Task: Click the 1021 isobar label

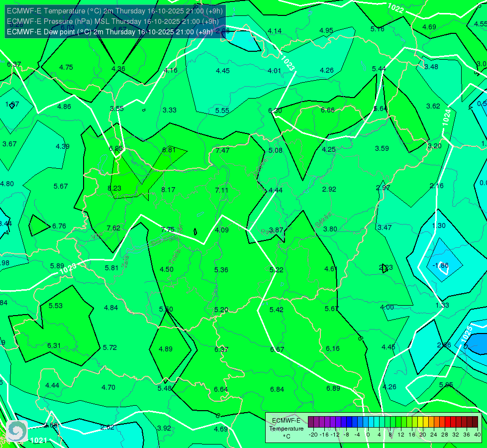Action: tap(39, 440)
